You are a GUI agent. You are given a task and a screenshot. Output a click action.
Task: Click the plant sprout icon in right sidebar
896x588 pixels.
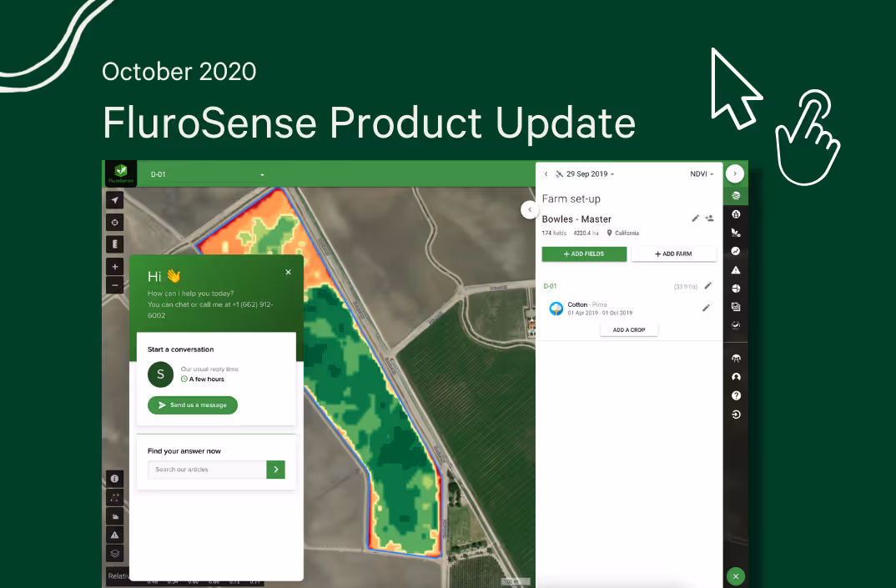pyautogui.click(x=736, y=233)
